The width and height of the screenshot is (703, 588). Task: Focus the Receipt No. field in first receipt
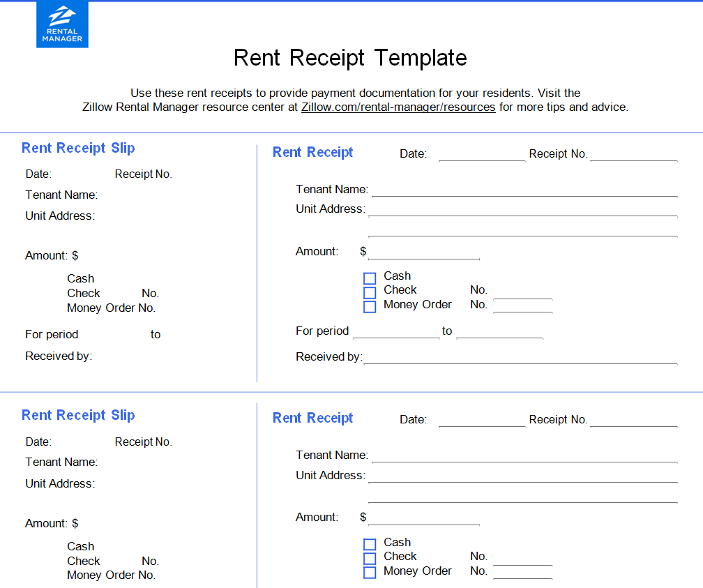coord(633,154)
